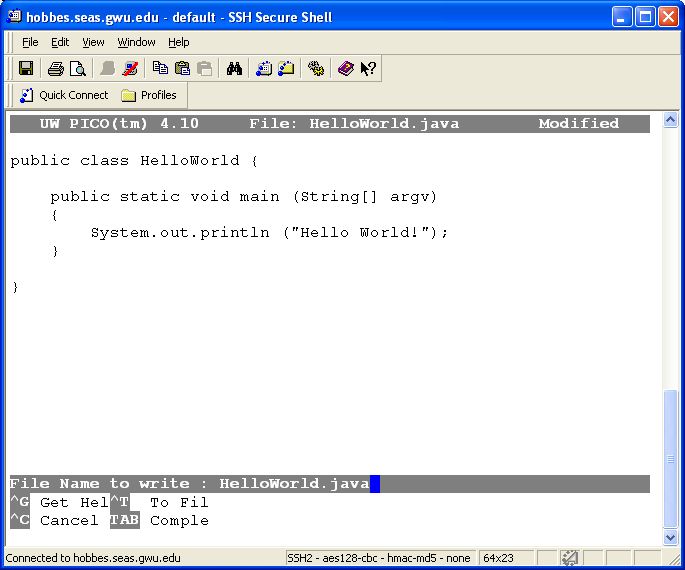
Task: Click the 'public class HelloWorld {' line
Action: pos(134,161)
